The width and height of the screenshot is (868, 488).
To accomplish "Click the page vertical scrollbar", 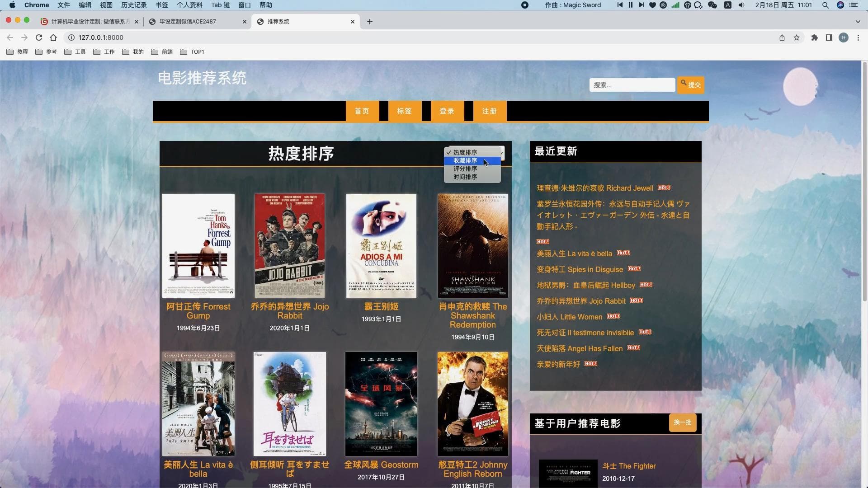I will pyautogui.click(x=865, y=181).
